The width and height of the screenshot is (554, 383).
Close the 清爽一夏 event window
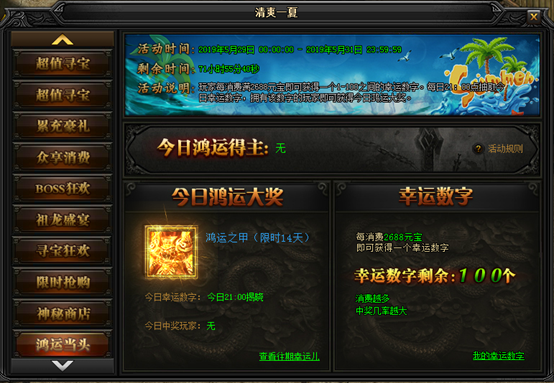coord(534,16)
